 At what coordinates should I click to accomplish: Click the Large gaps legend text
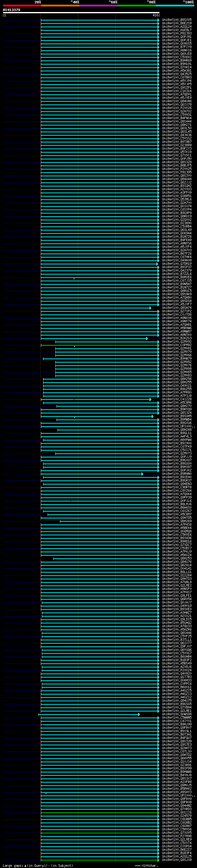tap(13, 866)
